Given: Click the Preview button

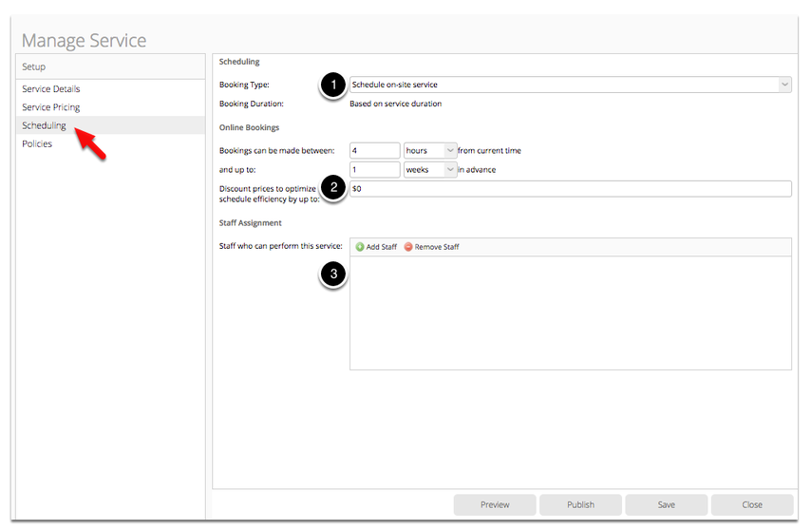Looking at the screenshot, I should [495, 504].
